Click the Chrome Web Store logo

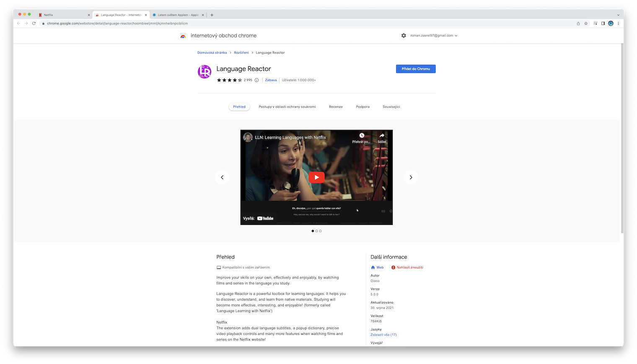(183, 36)
